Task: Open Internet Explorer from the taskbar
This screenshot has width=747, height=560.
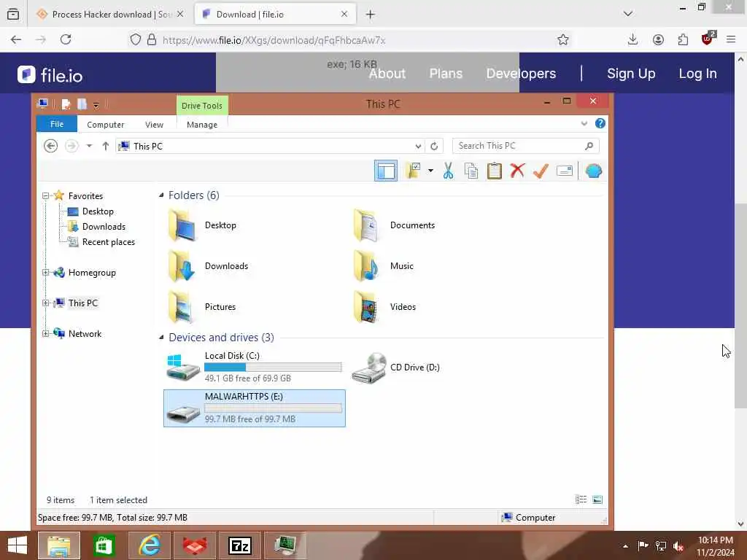Action: coord(150,545)
